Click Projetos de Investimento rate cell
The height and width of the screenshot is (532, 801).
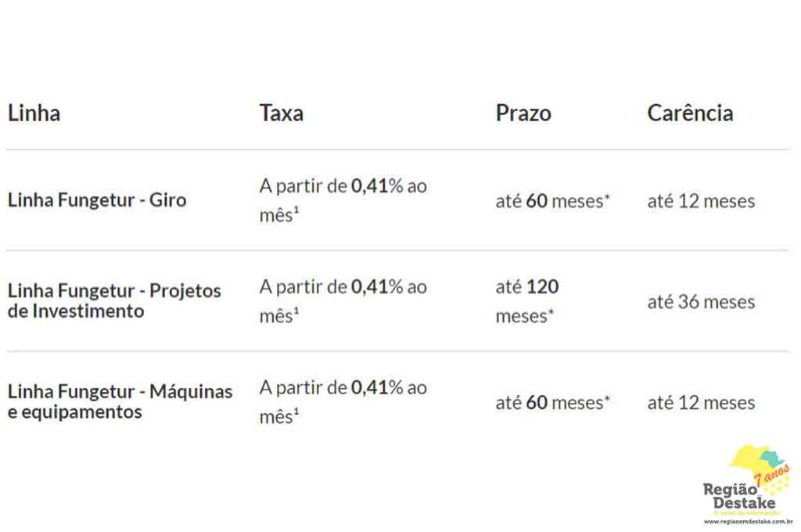click(x=343, y=301)
